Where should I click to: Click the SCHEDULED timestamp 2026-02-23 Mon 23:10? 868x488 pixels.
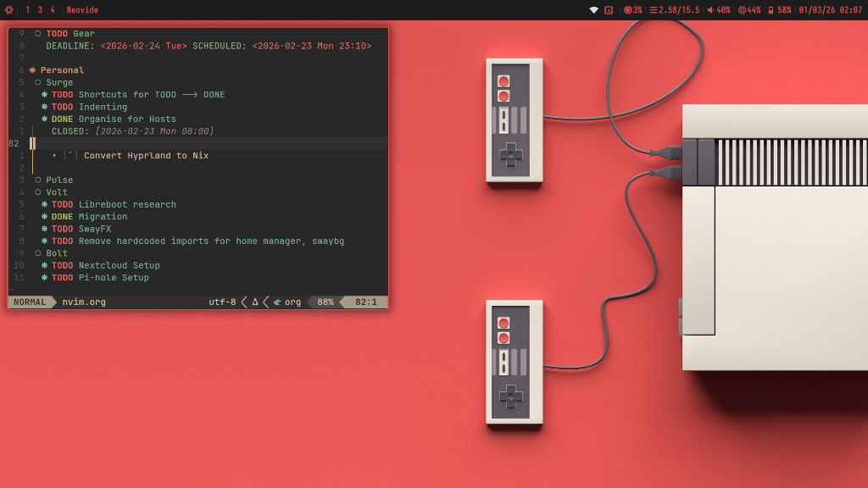click(311, 46)
